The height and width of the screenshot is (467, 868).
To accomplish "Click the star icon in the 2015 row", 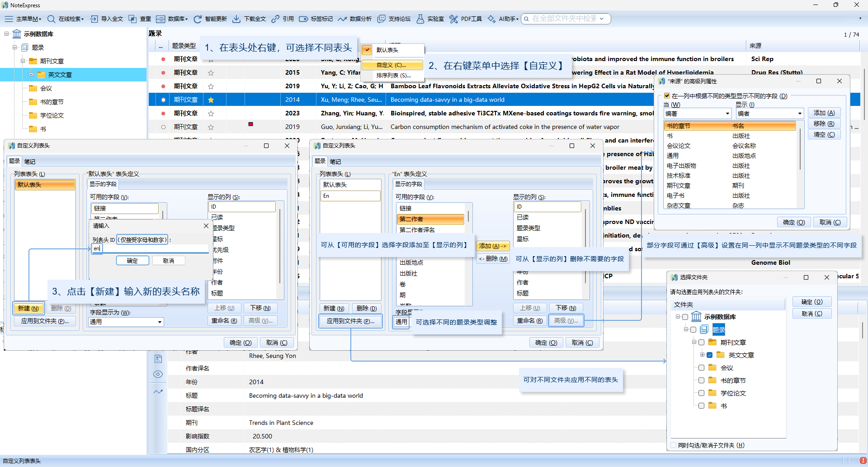I will (211, 73).
